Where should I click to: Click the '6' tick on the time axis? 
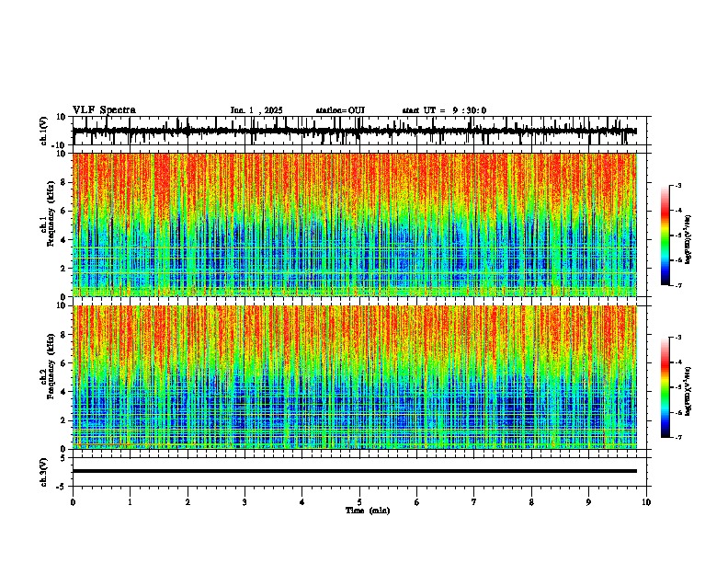[416, 501]
